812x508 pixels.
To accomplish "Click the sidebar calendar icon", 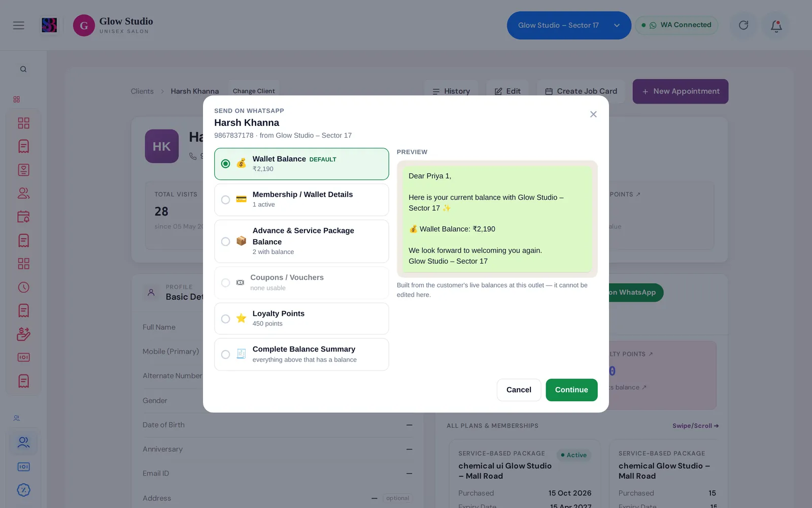I will click(x=23, y=217).
